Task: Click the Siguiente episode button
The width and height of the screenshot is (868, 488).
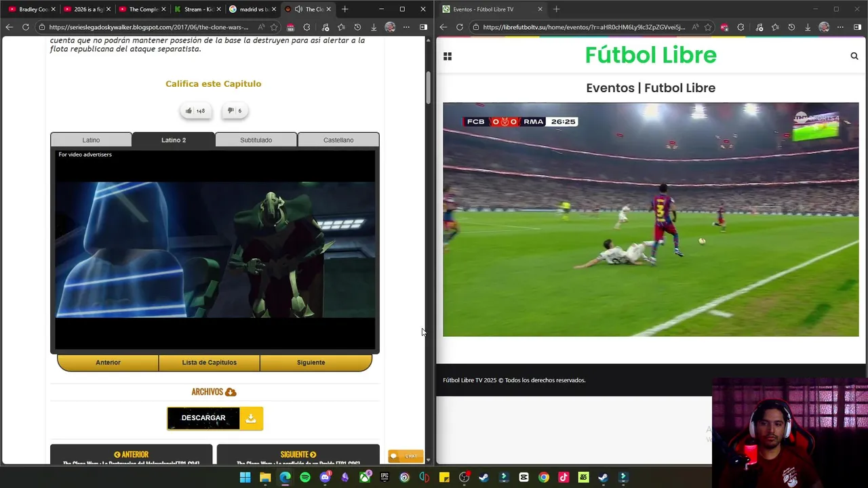Action: pyautogui.click(x=311, y=363)
